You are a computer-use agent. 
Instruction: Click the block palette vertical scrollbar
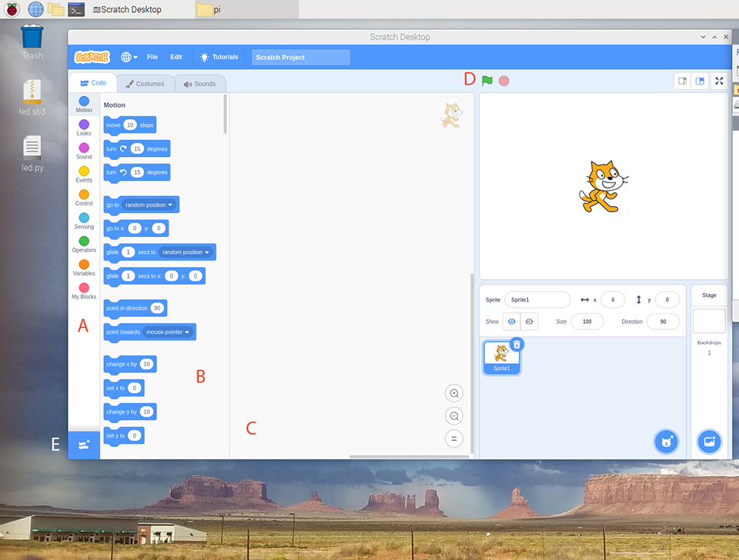[226, 114]
